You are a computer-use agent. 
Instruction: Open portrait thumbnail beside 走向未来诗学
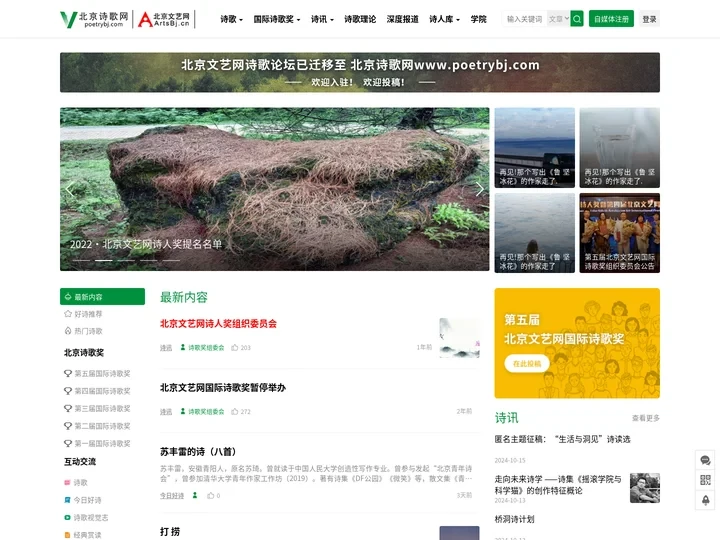(x=645, y=488)
